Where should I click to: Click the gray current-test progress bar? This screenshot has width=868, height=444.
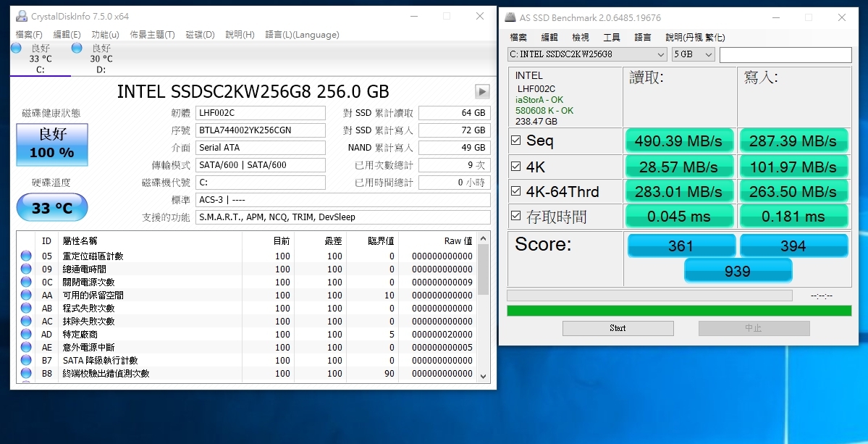point(649,296)
